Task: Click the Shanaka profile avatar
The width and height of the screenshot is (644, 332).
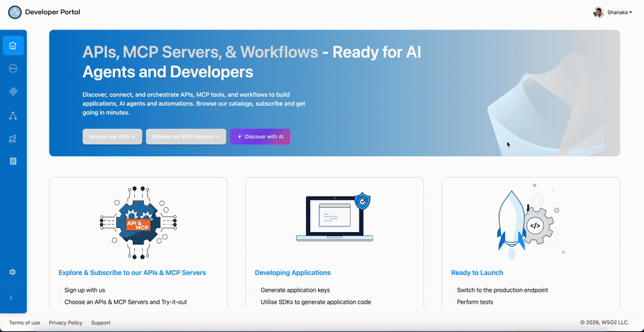Action: pos(598,12)
